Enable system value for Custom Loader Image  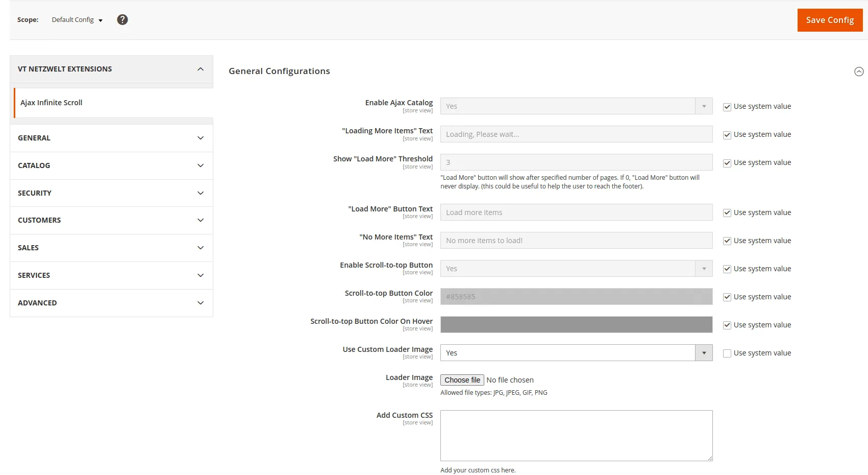(x=727, y=353)
